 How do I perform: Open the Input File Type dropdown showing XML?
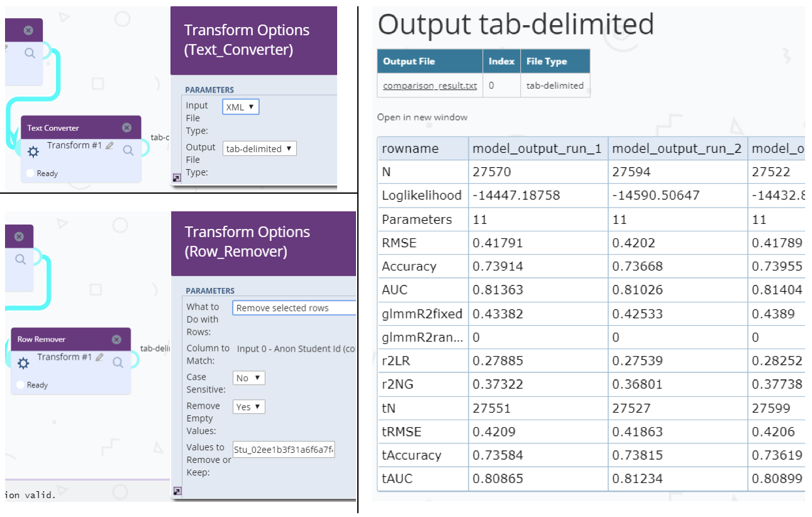240,107
